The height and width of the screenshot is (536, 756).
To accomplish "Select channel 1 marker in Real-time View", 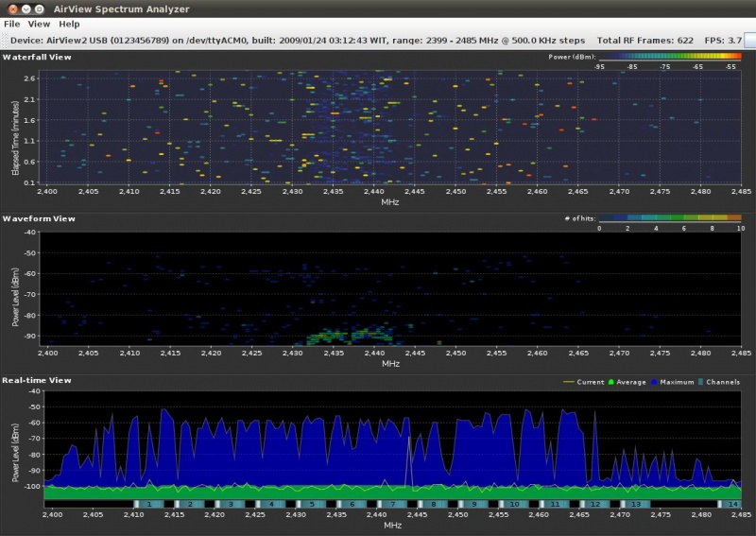I will (148, 504).
